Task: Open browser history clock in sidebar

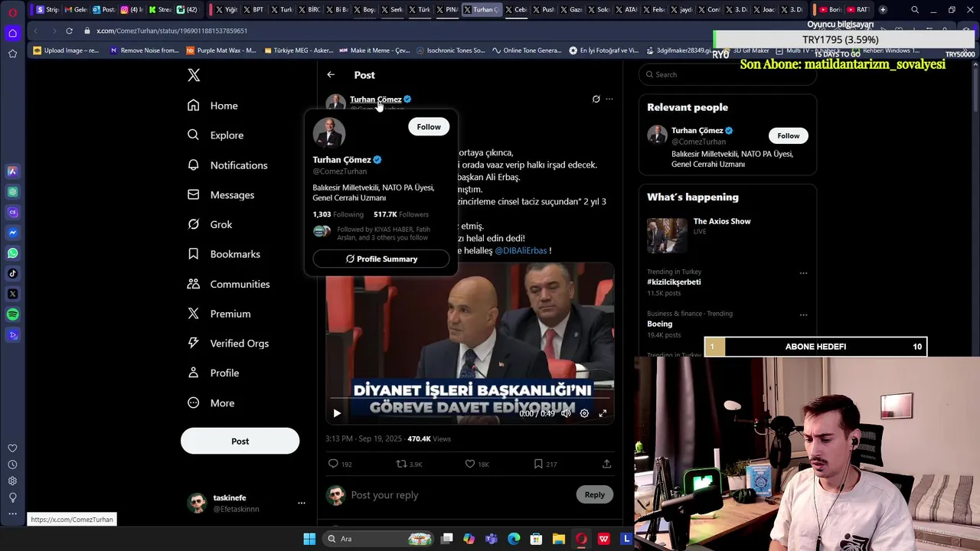Action: pos(12,465)
